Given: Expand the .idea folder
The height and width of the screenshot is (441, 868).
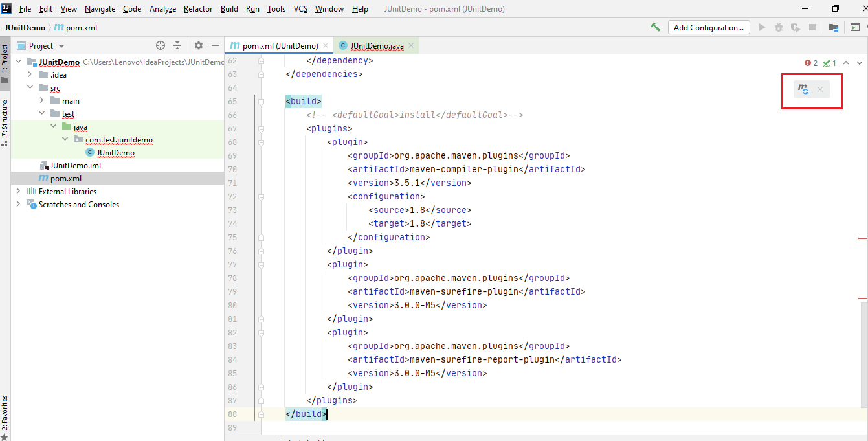Looking at the screenshot, I should [30, 75].
